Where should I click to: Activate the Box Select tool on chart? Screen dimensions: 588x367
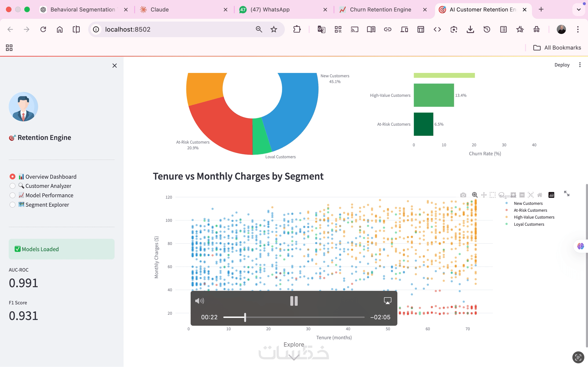[492, 195]
